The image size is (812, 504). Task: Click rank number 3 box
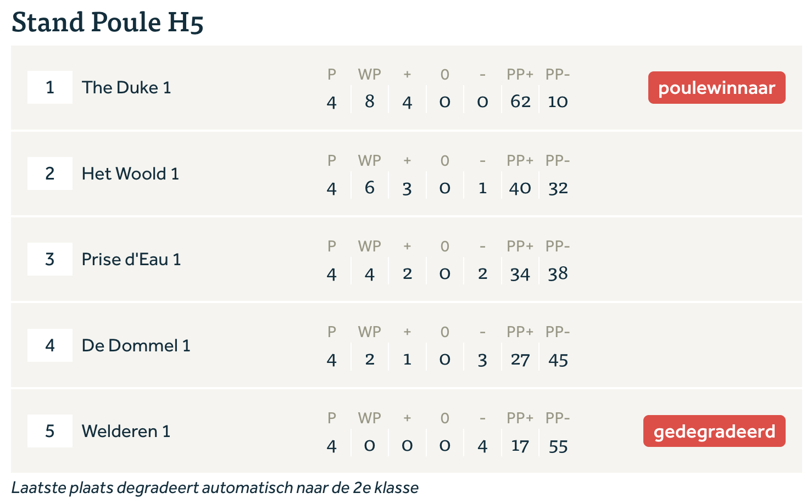(x=50, y=259)
